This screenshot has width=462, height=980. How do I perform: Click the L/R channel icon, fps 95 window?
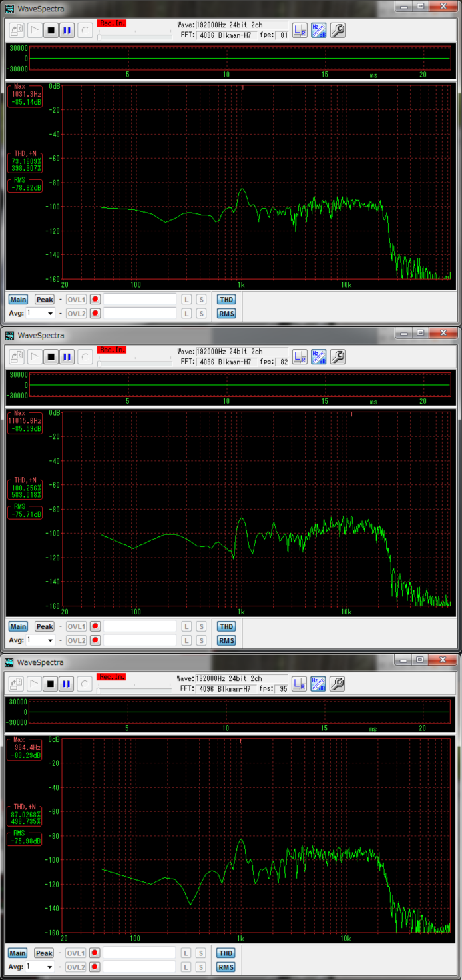[300, 684]
